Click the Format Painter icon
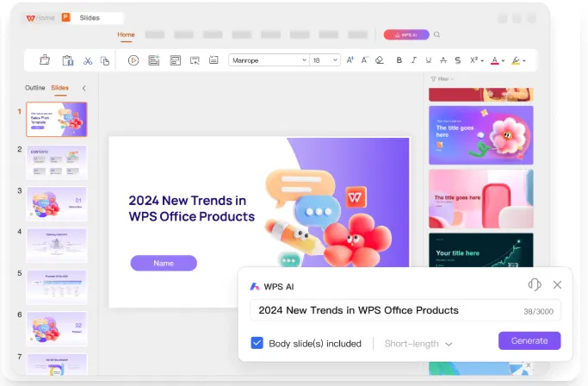The image size is (588, 386). click(x=45, y=60)
